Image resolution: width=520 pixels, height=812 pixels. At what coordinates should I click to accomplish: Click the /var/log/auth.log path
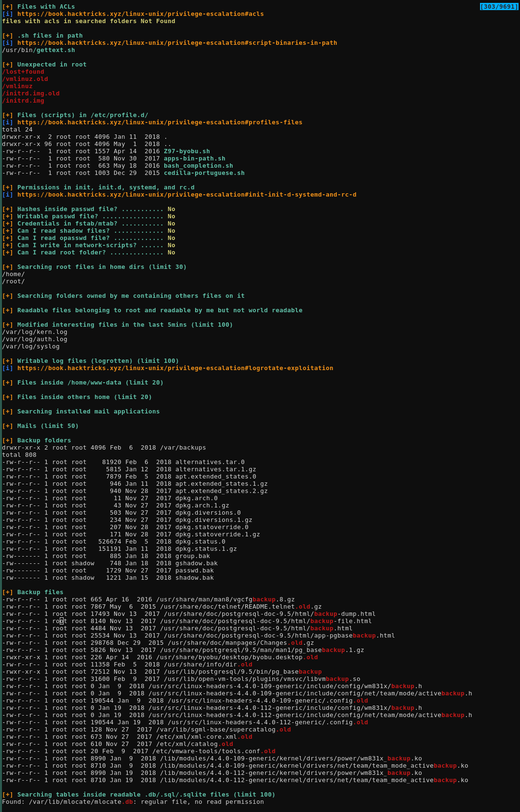tap(35, 339)
